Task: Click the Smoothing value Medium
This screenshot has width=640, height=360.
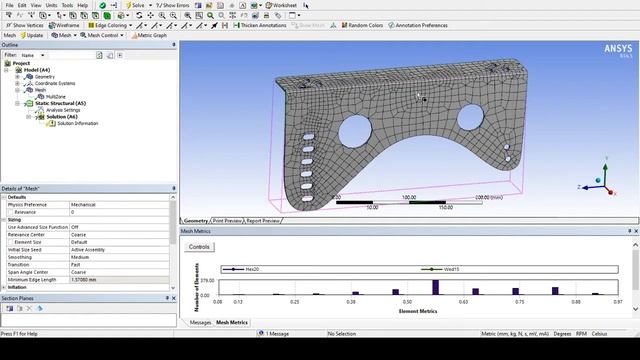Action: click(119, 257)
